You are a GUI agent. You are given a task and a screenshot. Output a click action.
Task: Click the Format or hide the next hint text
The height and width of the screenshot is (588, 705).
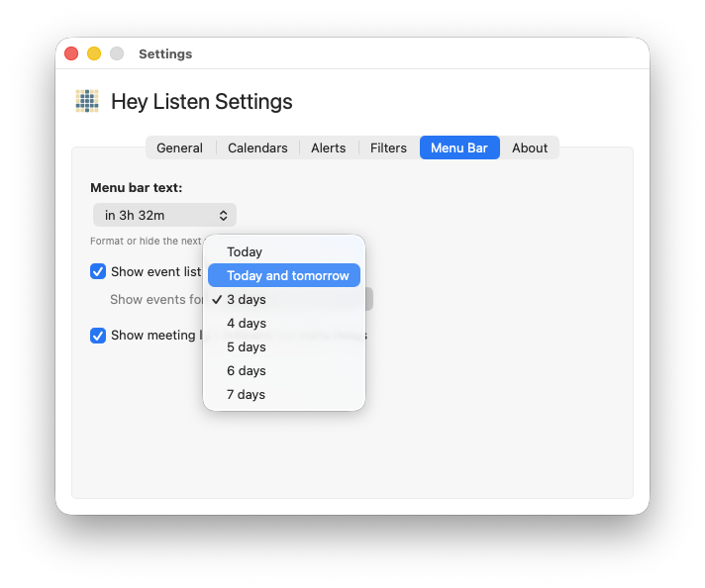[x=147, y=241]
